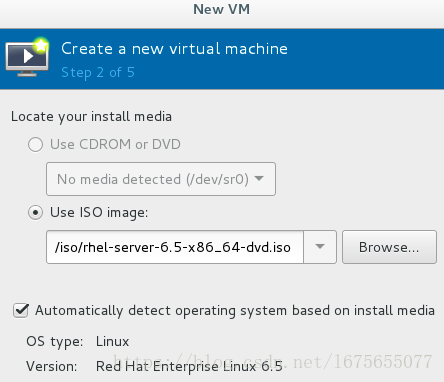This screenshot has height=382, width=444.
Task: Click the 'Locate your install media' label
Action: [x=91, y=117]
